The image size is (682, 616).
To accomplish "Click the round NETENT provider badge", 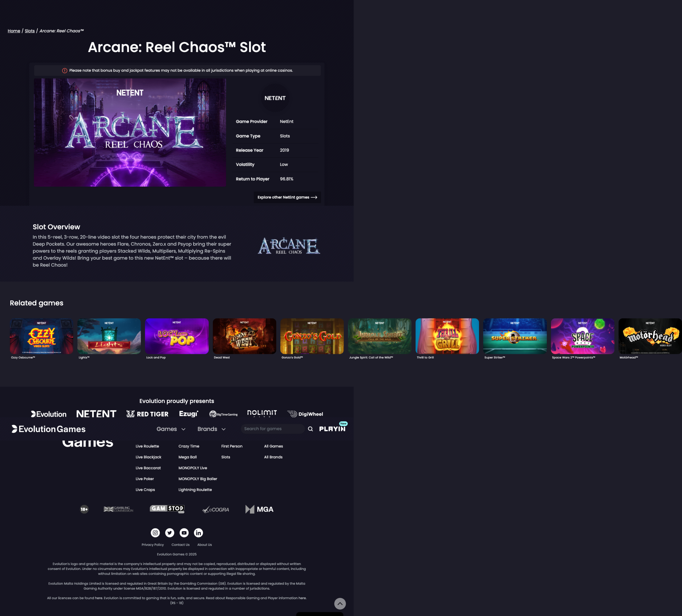I will click(275, 98).
